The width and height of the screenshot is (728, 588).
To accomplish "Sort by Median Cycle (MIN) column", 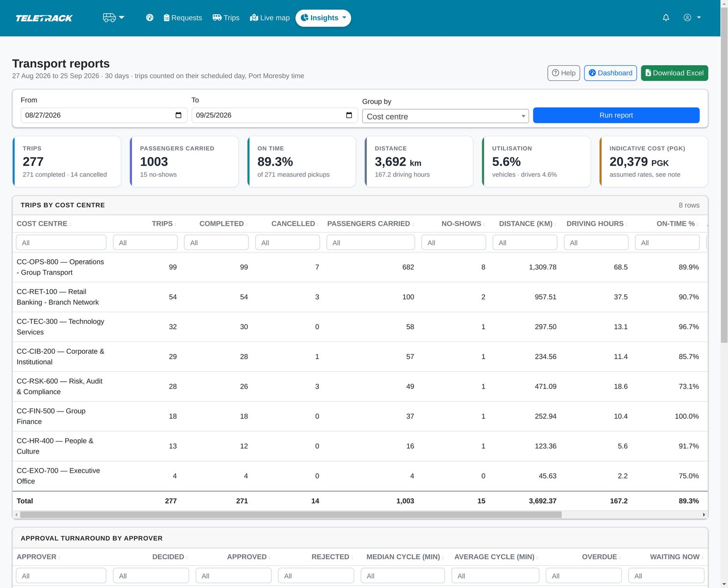I will (405, 557).
